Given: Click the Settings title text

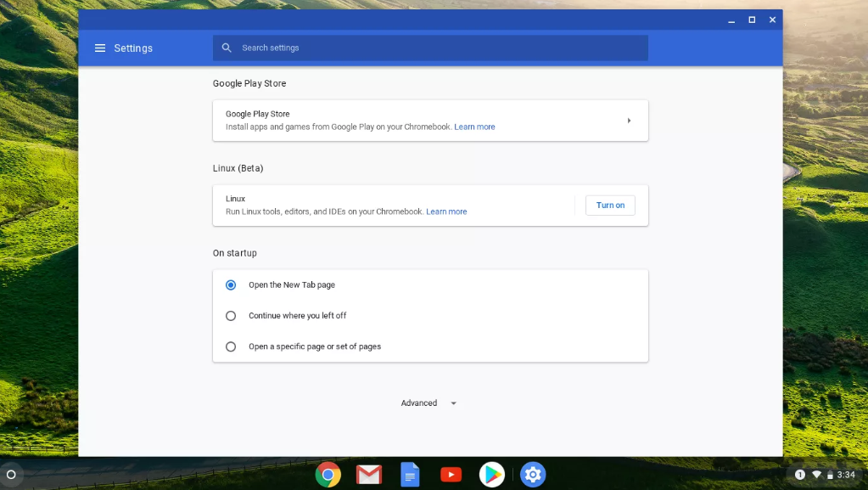Looking at the screenshot, I should [x=133, y=48].
